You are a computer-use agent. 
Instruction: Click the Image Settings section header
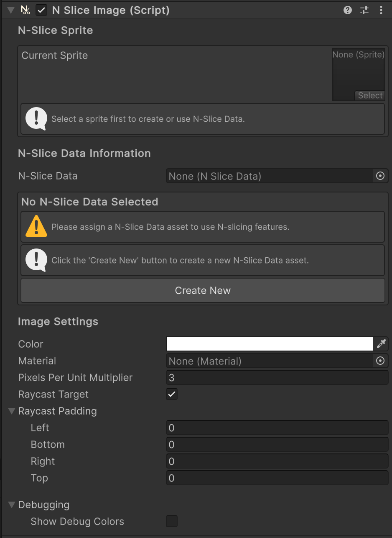click(58, 322)
